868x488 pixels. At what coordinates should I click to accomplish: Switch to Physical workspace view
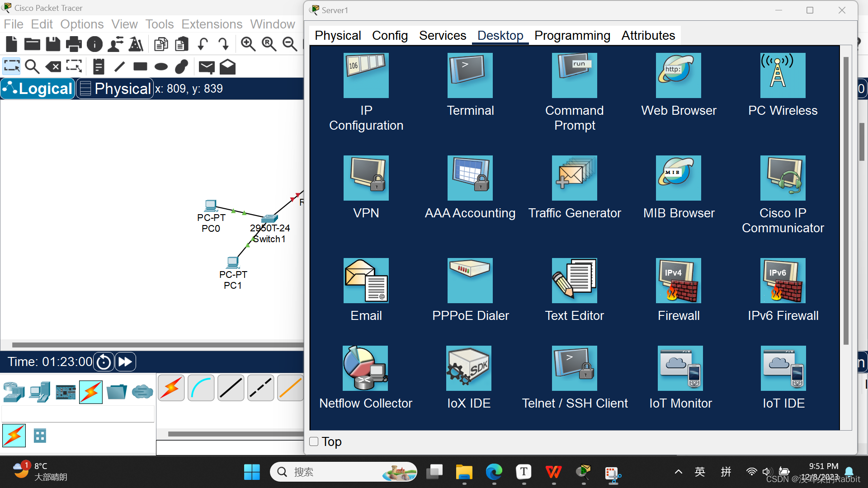click(115, 89)
